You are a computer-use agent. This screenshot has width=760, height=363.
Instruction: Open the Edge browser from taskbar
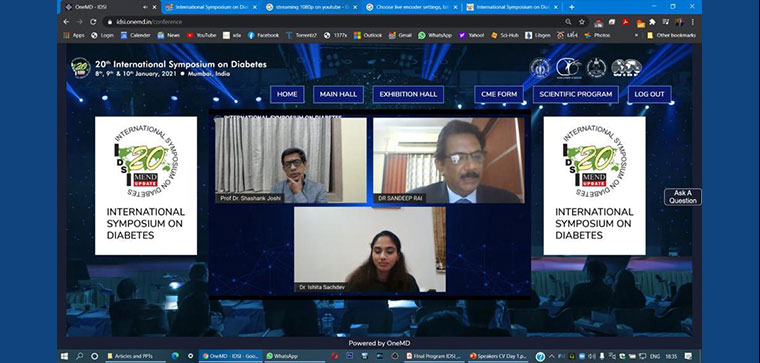175,356
